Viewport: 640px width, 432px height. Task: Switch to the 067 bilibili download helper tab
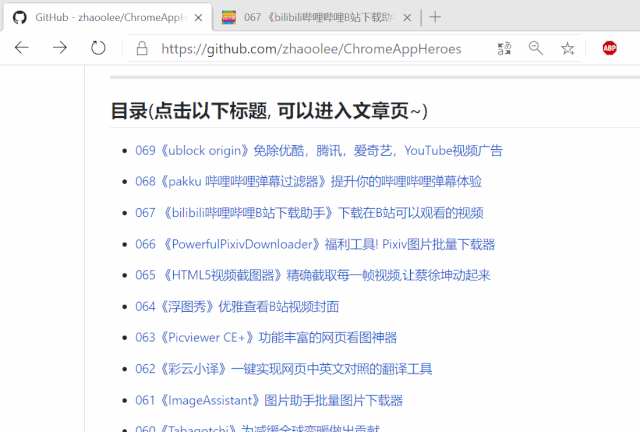click(317, 17)
